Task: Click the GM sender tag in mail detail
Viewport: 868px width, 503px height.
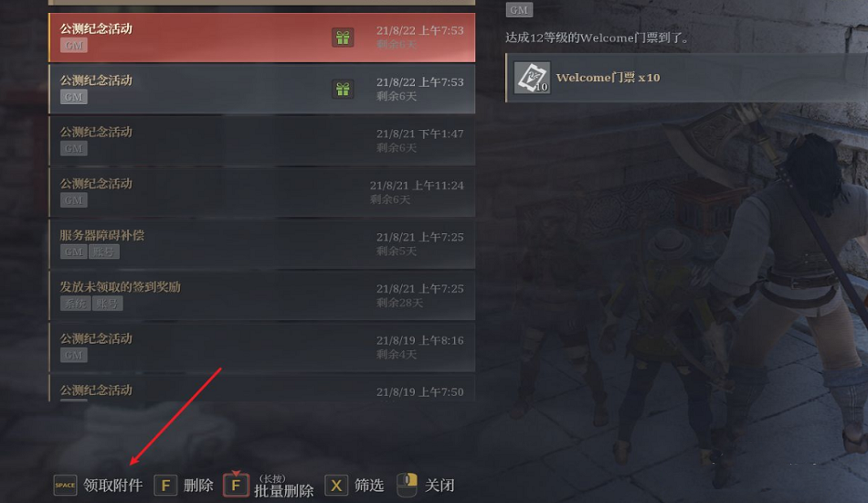Action: (519, 10)
